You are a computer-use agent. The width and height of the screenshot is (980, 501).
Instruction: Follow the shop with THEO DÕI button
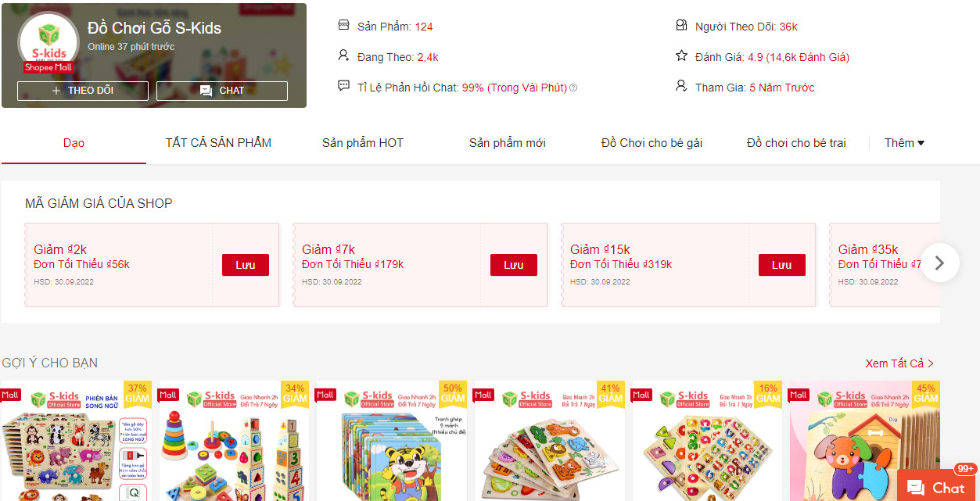[x=83, y=91]
